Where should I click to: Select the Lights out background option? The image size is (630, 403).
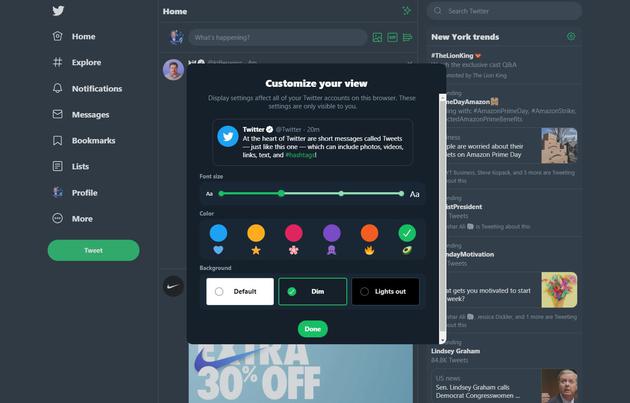(385, 291)
